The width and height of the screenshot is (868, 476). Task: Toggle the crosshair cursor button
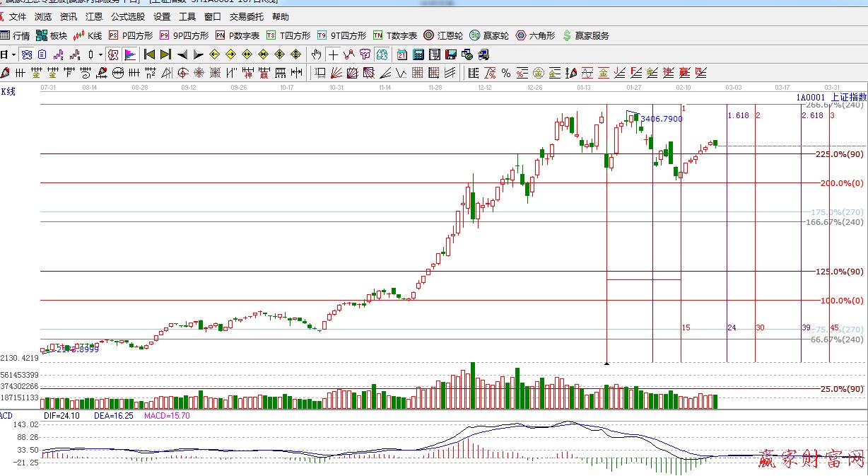(333, 54)
